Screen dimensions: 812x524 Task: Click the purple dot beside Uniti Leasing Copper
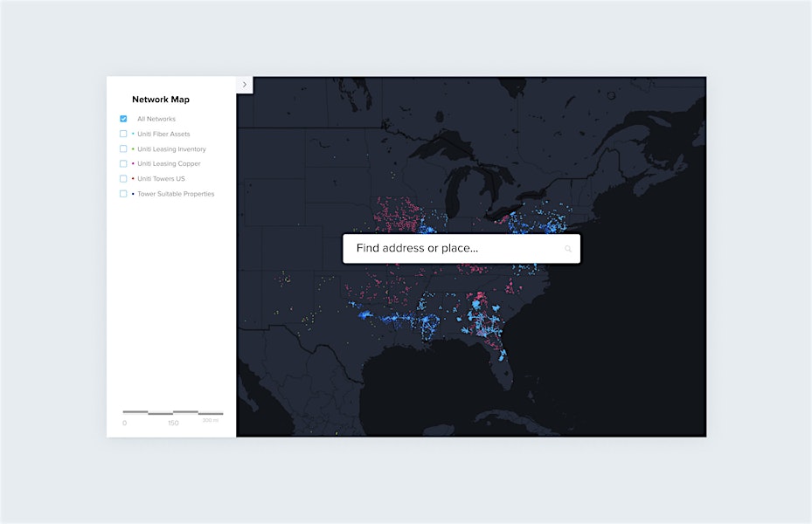pos(133,164)
